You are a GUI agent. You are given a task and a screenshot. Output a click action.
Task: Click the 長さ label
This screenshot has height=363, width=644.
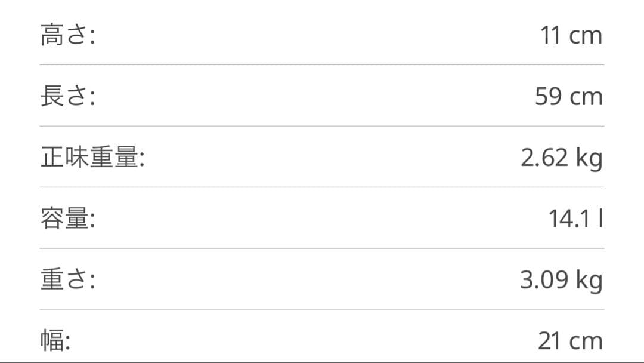tap(68, 97)
